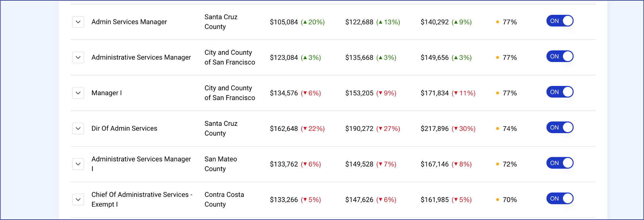This screenshot has width=644, height=220.
Task: Toggle the San Mateo County row switch
Action: pyautogui.click(x=560, y=163)
